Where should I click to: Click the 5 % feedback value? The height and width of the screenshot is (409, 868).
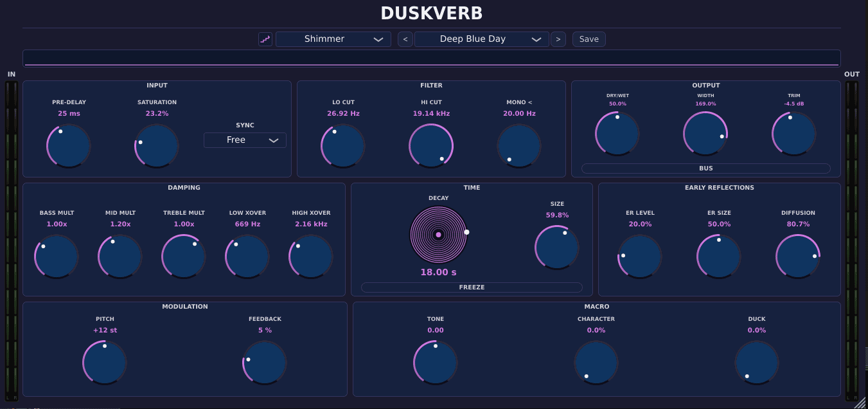[x=265, y=331]
